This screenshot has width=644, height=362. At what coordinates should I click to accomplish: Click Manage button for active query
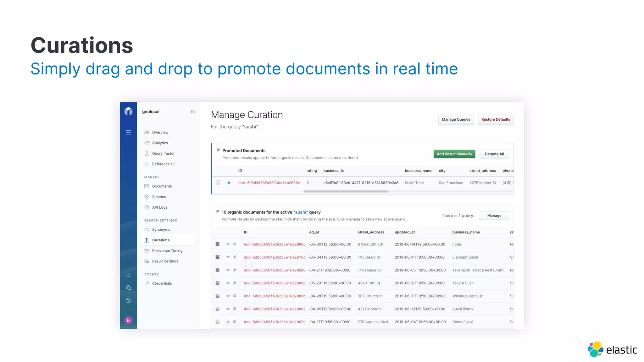click(494, 216)
